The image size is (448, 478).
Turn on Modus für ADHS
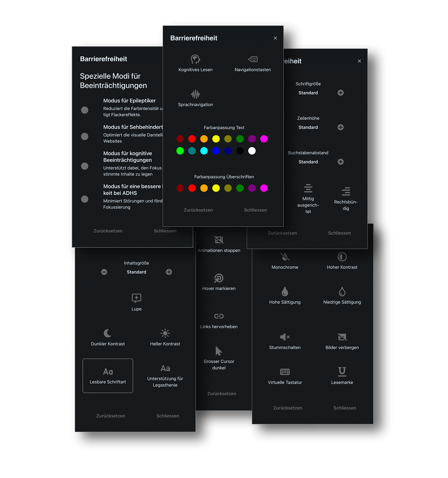click(x=85, y=199)
